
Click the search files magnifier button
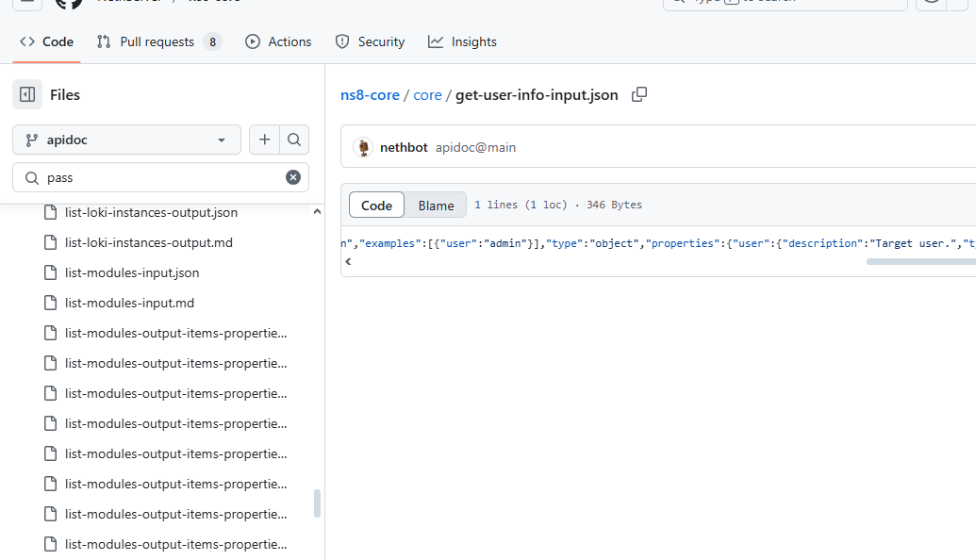click(294, 140)
